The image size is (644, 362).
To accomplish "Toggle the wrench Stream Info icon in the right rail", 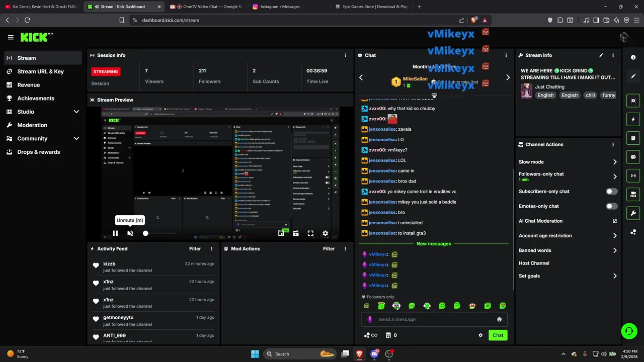I will (633, 213).
